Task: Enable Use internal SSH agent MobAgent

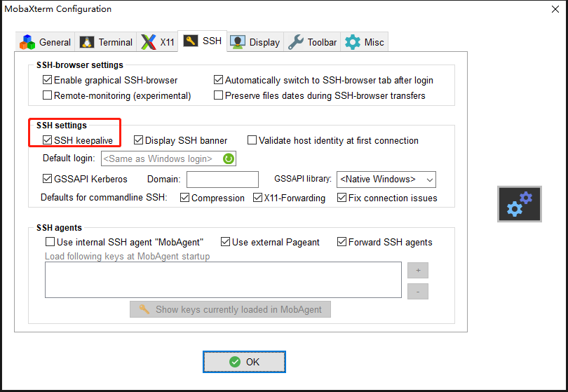Action: pyautogui.click(x=50, y=242)
